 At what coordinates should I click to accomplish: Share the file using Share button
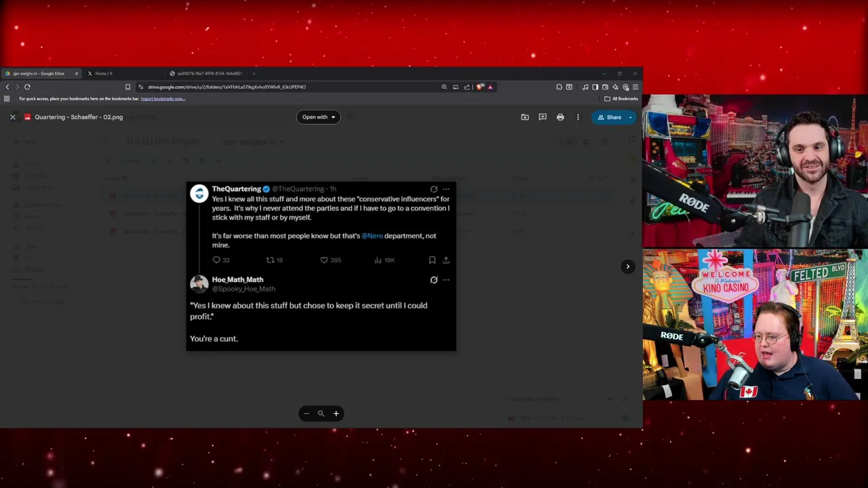(609, 117)
